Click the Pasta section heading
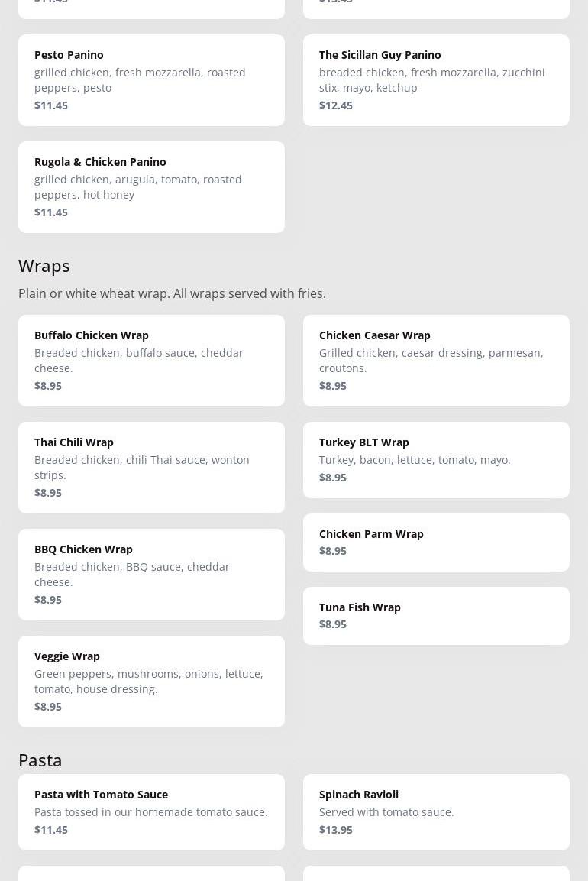This screenshot has height=881, width=588. [x=40, y=760]
